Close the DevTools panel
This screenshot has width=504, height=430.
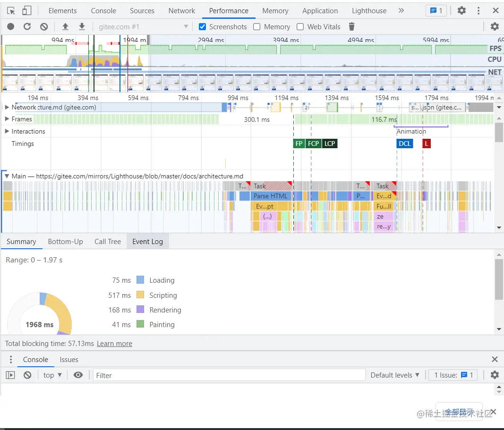coord(495,10)
